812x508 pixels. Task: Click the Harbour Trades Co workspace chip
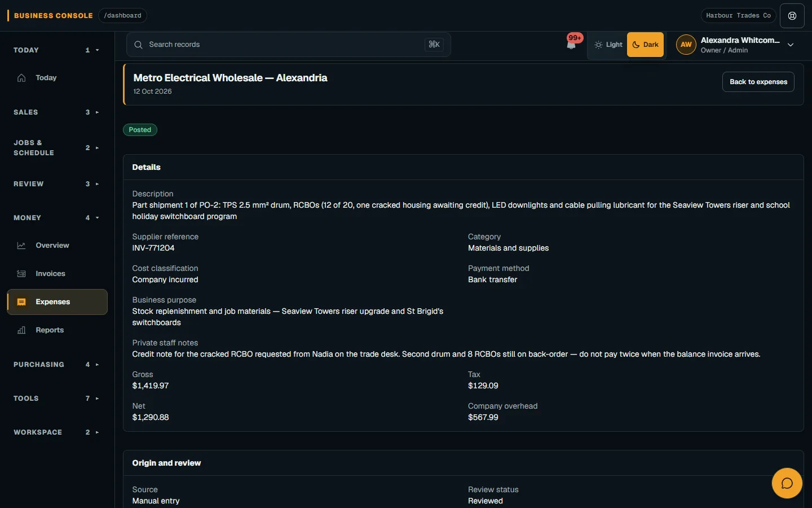coord(738,16)
